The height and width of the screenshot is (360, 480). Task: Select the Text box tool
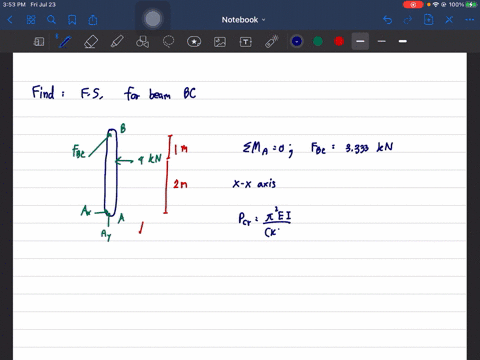click(246, 42)
